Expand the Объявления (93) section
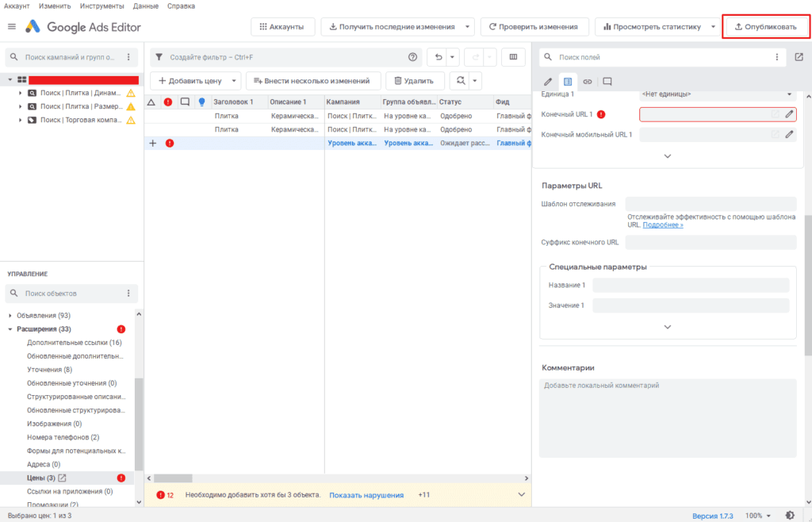The height and width of the screenshot is (522, 812). (x=10, y=316)
